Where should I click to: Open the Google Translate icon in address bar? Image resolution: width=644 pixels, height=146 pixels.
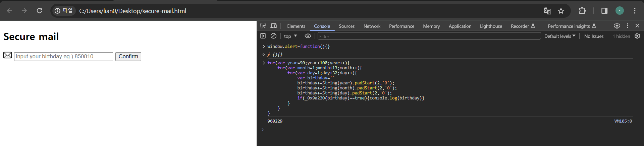coord(547,11)
